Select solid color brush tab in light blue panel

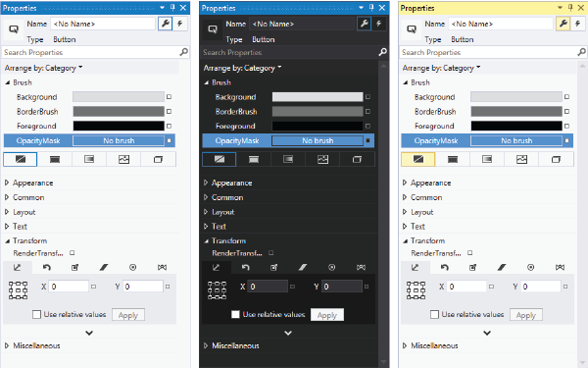[55, 159]
